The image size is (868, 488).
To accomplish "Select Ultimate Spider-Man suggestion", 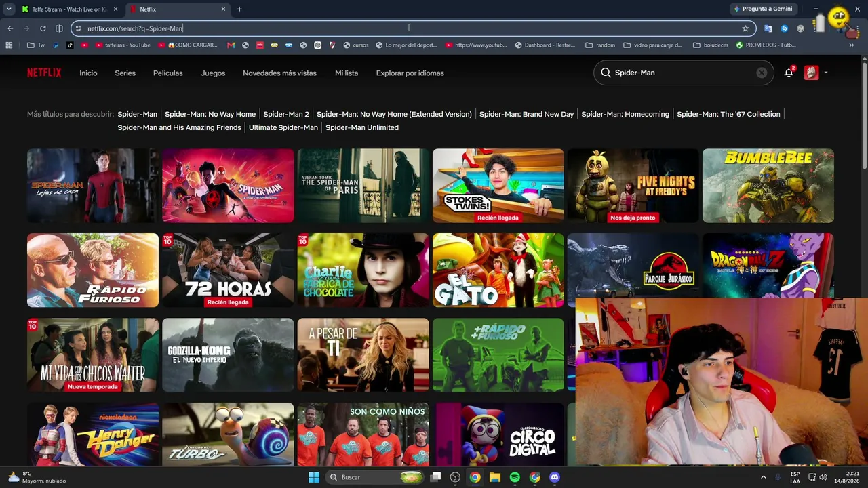I will point(283,127).
